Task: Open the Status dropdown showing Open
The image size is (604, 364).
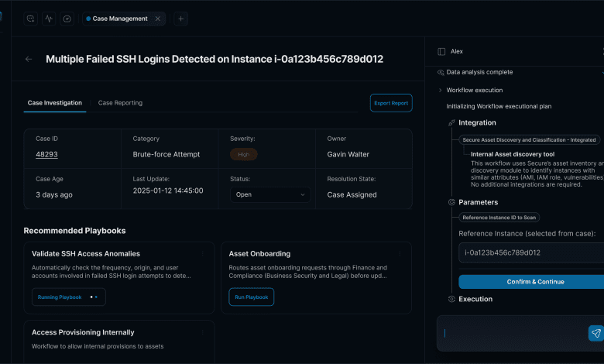Action: point(269,194)
